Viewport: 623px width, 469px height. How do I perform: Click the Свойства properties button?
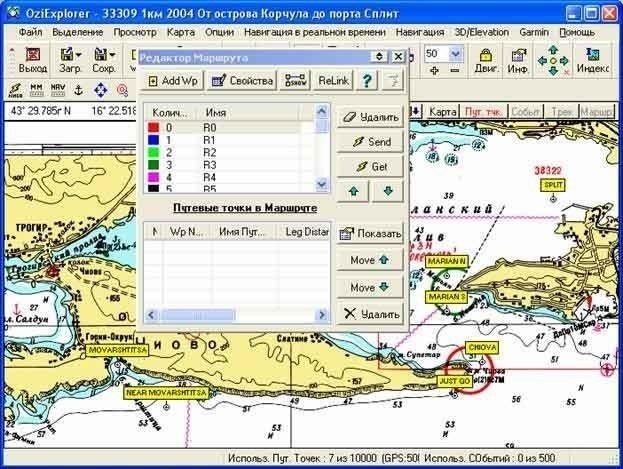pyautogui.click(x=242, y=81)
